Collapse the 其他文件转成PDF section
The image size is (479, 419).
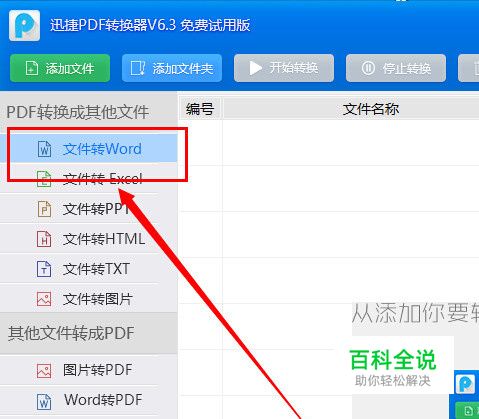[89, 333]
